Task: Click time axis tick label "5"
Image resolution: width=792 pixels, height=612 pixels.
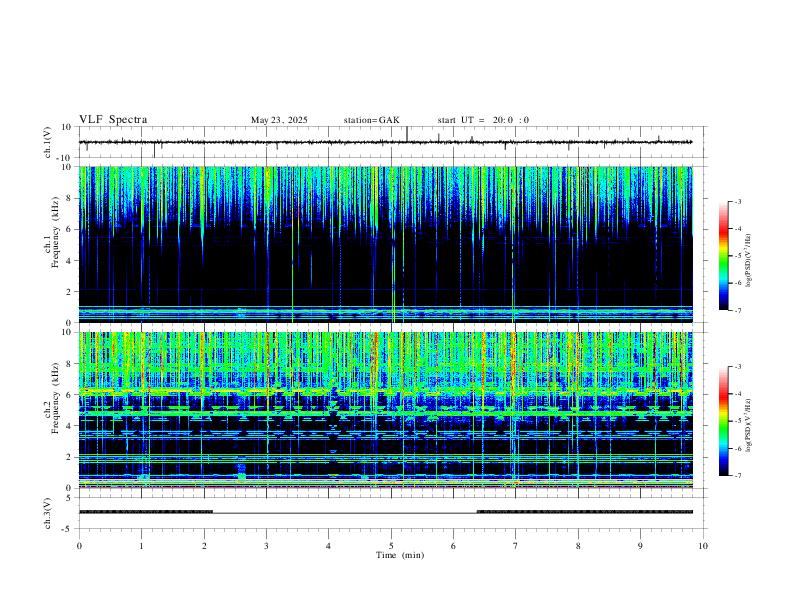Action: pyautogui.click(x=391, y=546)
